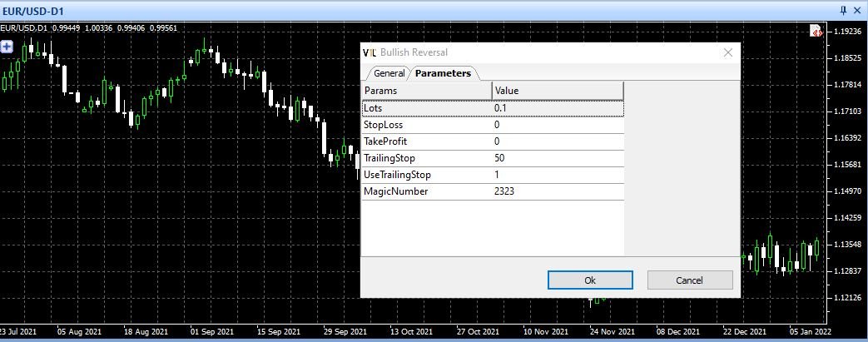The image size is (868, 342).
Task: Click the Cancel button
Action: click(x=690, y=280)
